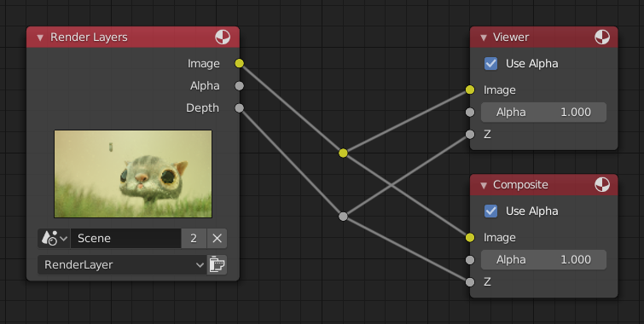Click the Image input socket on Composite node
Screen dimensions: 644x324
(x=470, y=237)
